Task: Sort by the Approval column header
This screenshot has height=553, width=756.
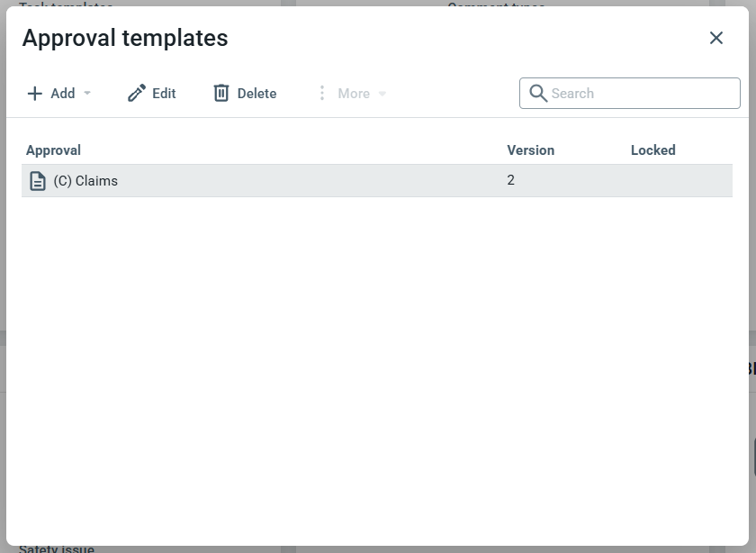Action: pyautogui.click(x=54, y=150)
